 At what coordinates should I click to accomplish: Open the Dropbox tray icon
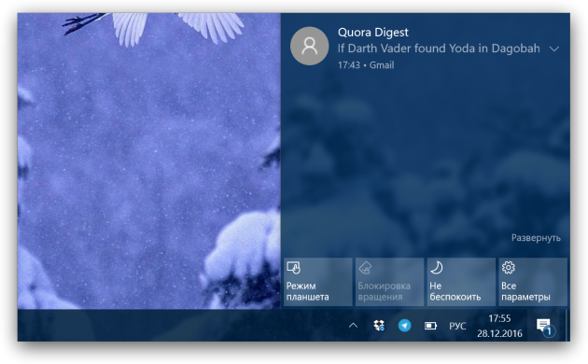pyautogui.click(x=379, y=326)
